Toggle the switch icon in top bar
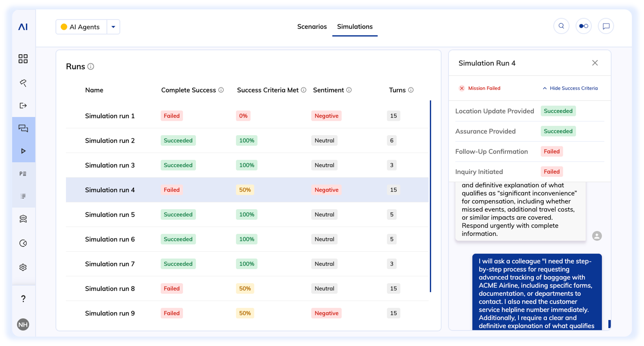 pyautogui.click(x=584, y=26)
